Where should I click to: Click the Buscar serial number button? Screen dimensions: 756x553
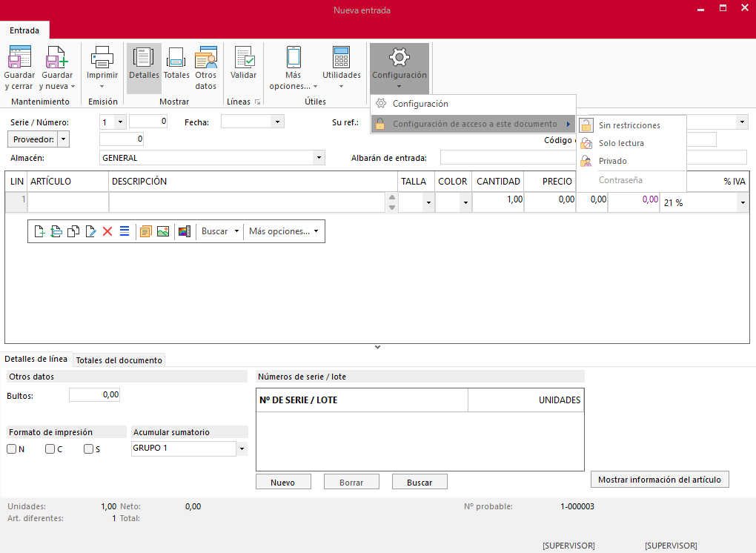(x=420, y=482)
